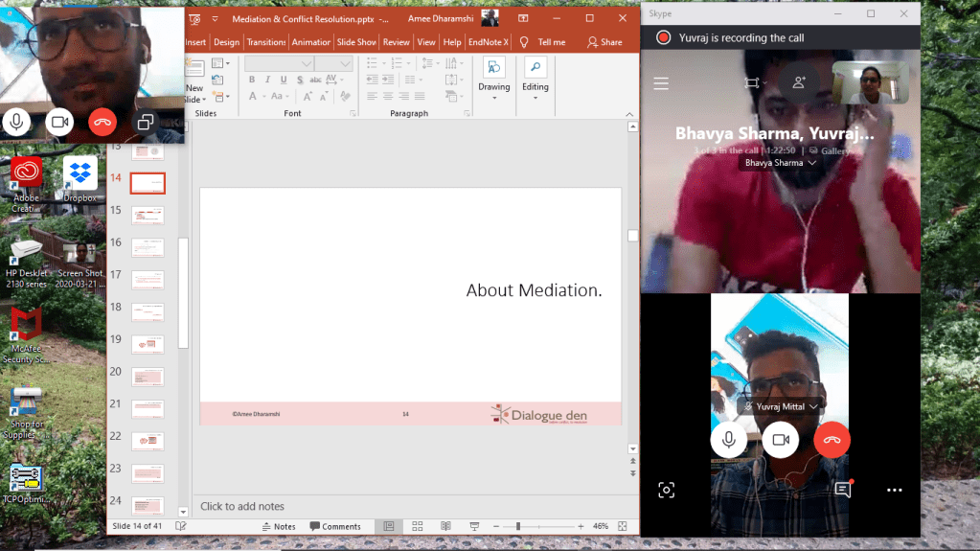Open the Skype chat message icon
Screen dimensions: 980x551
pyautogui.click(x=843, y=490)
